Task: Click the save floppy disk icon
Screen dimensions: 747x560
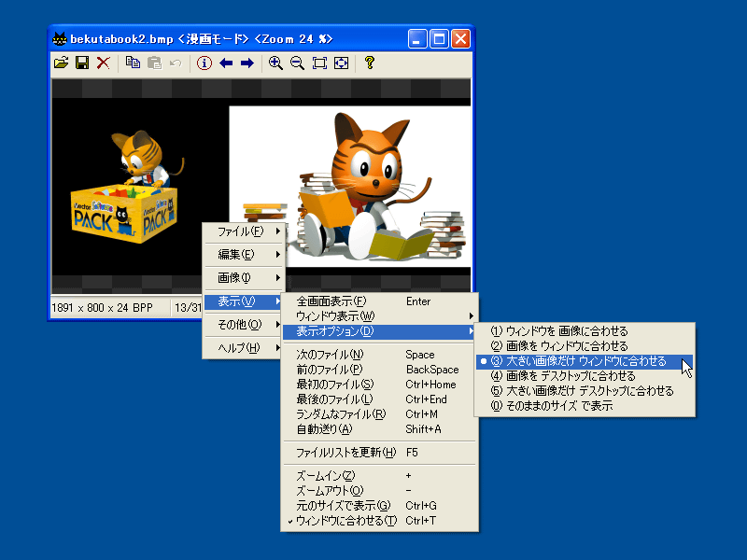Action: point(82,63)
